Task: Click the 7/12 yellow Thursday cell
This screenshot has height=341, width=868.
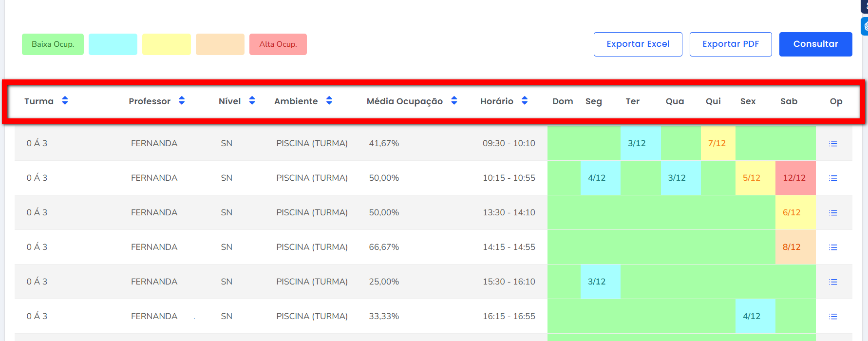Action: click(717, 143)
